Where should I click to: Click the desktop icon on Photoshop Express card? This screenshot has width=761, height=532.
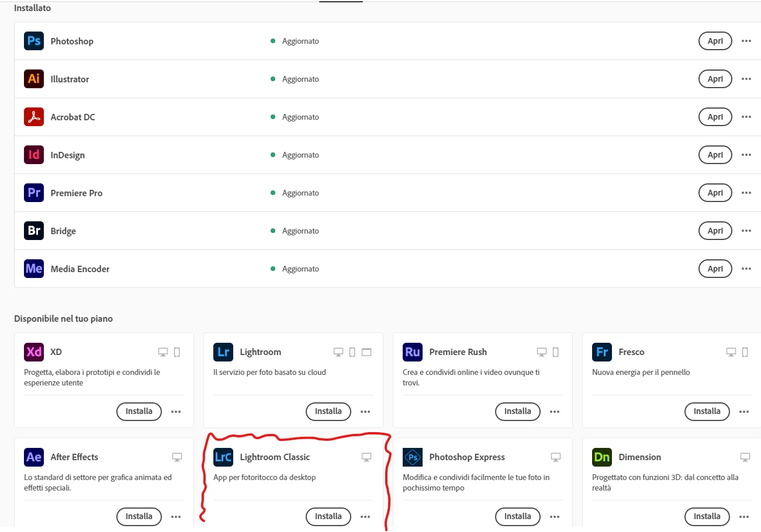pos(556,457)
